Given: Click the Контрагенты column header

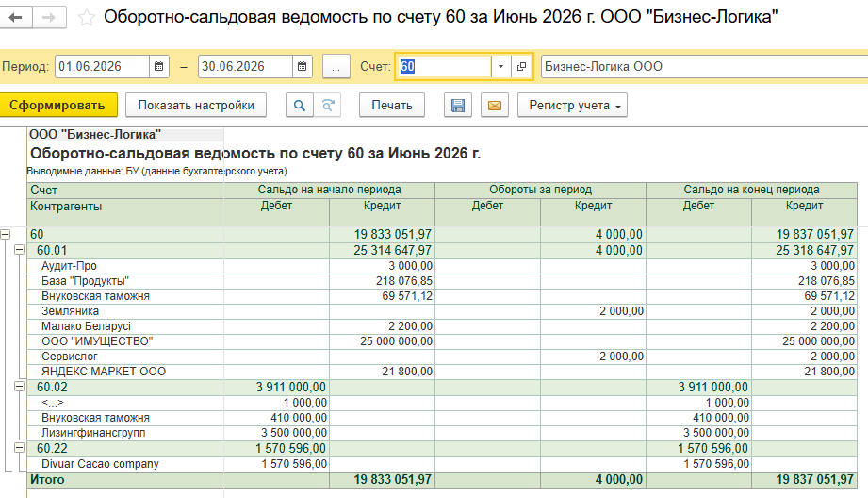Looking at the screenshot, I should tap(66, 206).
